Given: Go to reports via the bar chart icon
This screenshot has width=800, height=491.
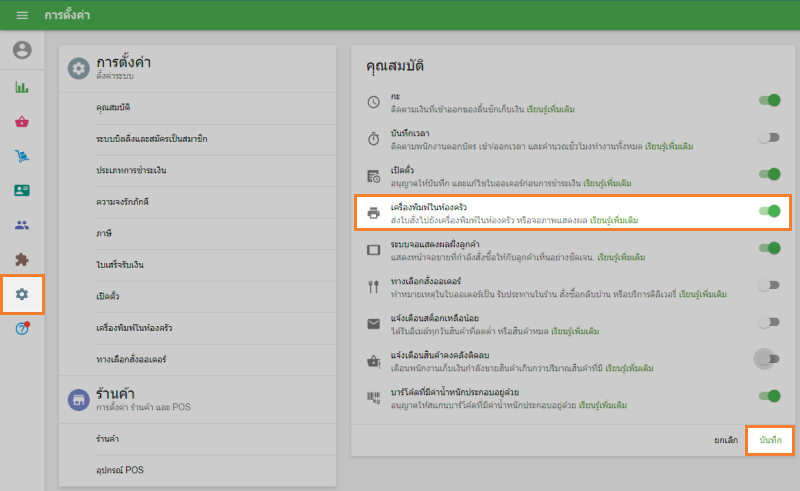Looking at the screenshot, I should 22,87.
